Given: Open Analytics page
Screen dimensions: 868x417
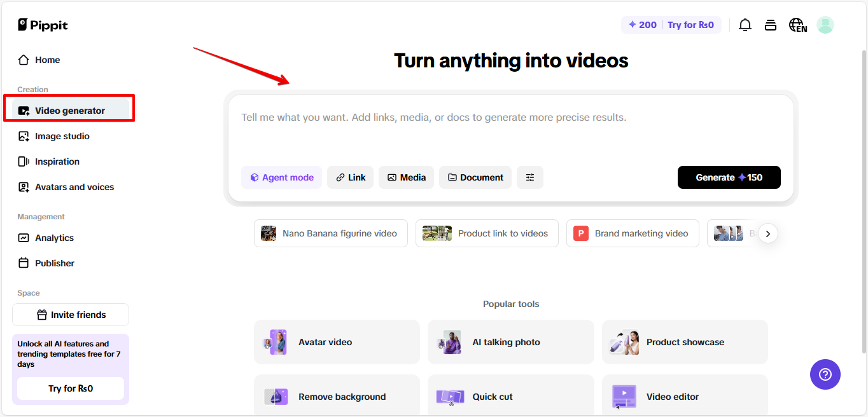Looking at the screenshot, I should [x=46, y=238].
